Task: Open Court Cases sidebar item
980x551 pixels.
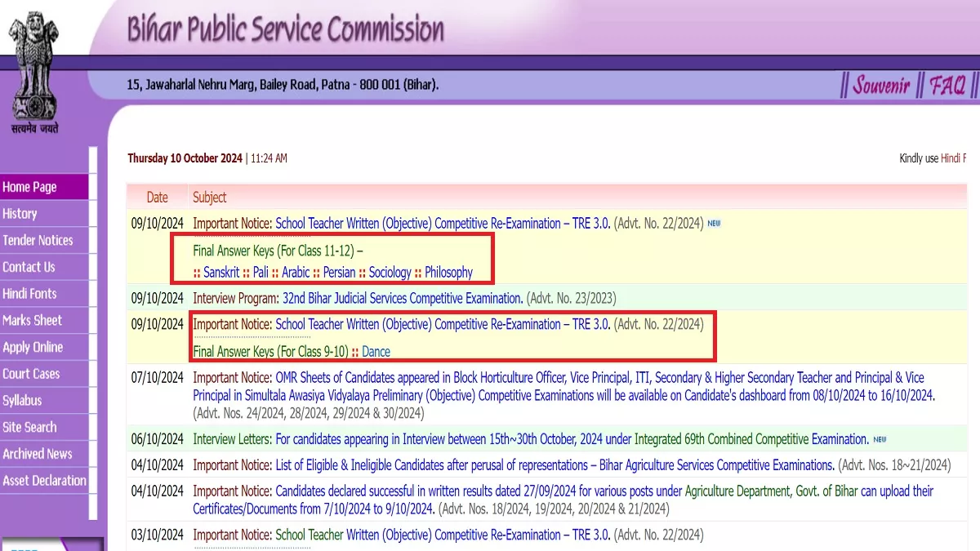Action: [45, 374]
